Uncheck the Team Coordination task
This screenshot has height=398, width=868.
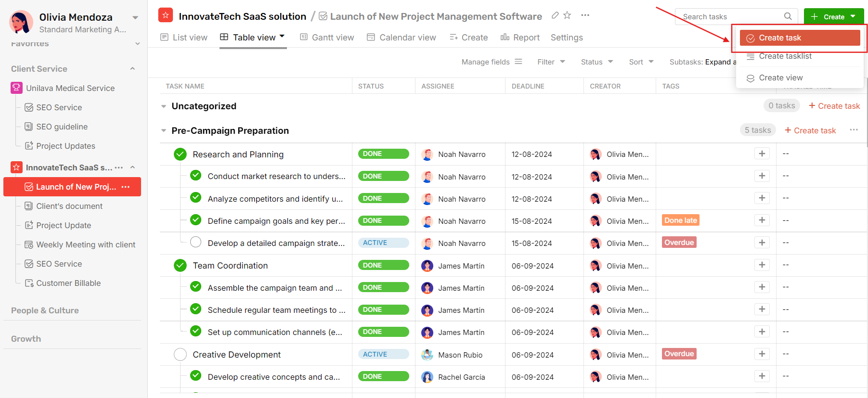click(x=180, y=266)
